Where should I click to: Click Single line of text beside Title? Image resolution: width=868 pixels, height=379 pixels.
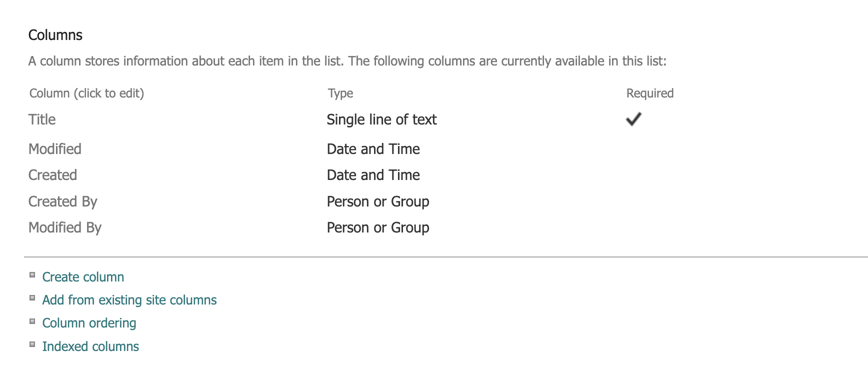tap(381, 119)
